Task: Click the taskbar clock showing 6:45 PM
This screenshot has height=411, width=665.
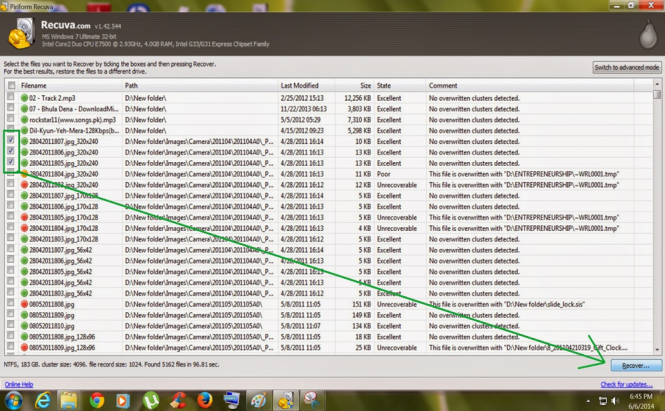Action: 641,396
